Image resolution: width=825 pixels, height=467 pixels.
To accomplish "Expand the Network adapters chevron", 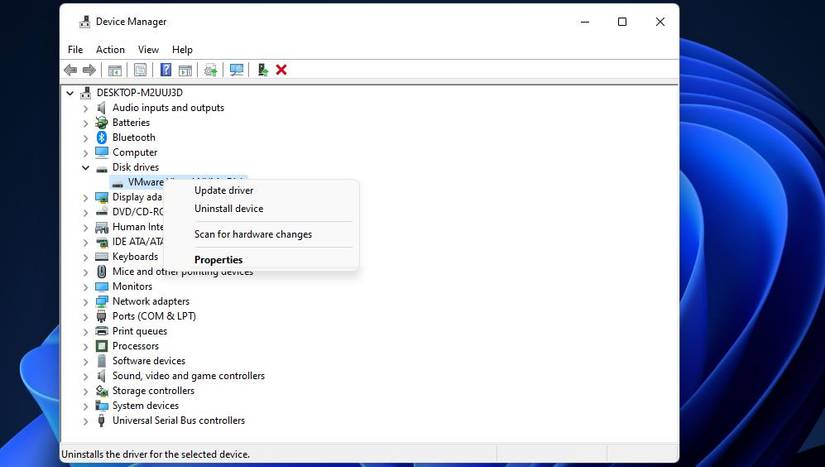I will 86,302.
